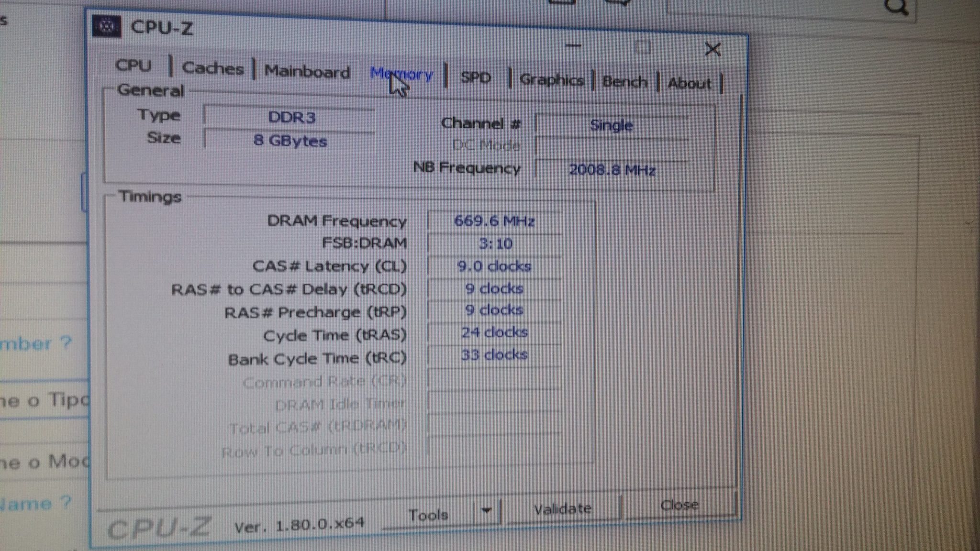Click the 'Bank Cycle Time (tRC)' label

pos(317,359)
